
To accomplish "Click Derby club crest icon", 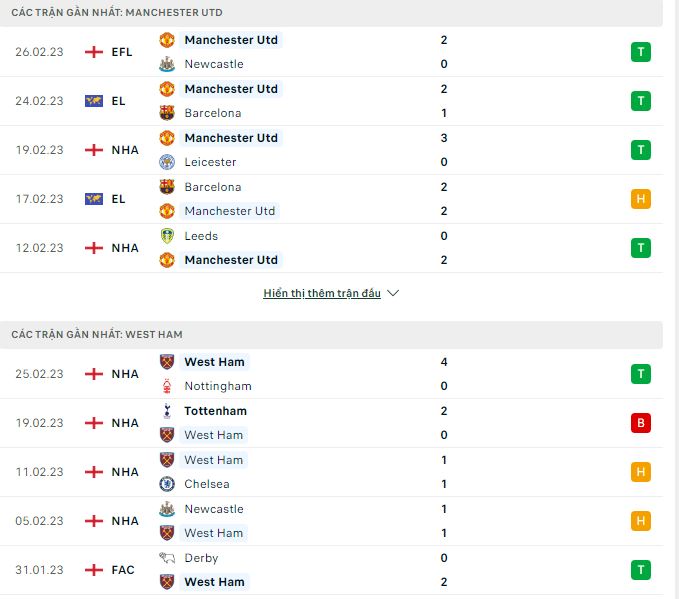I will pyautogui.click(x=167, y=558).
